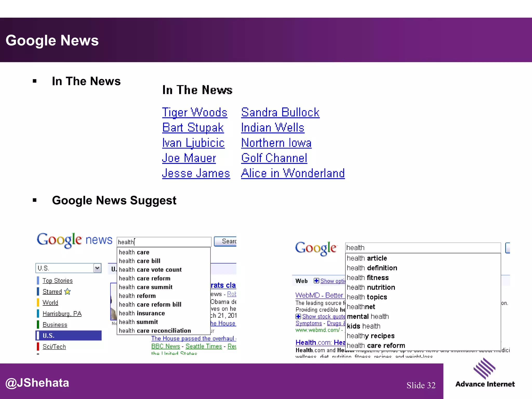Click the Alice in Wonderland link

click(293, 173)
